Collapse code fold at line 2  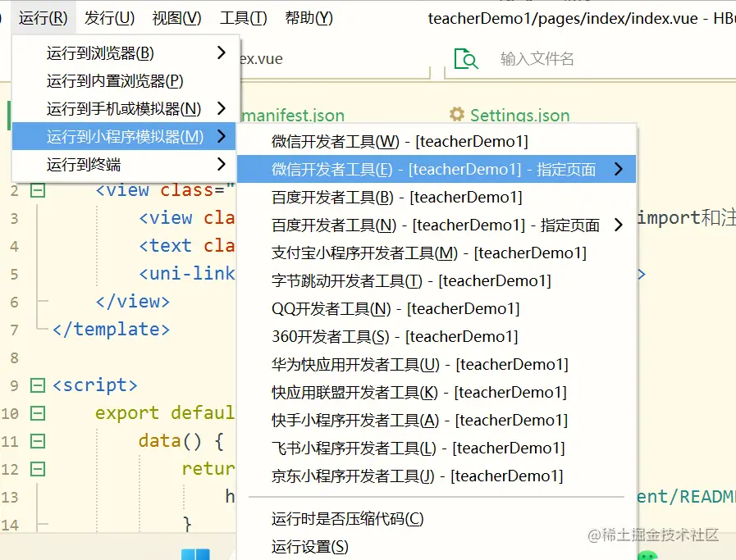click(38, 190)
